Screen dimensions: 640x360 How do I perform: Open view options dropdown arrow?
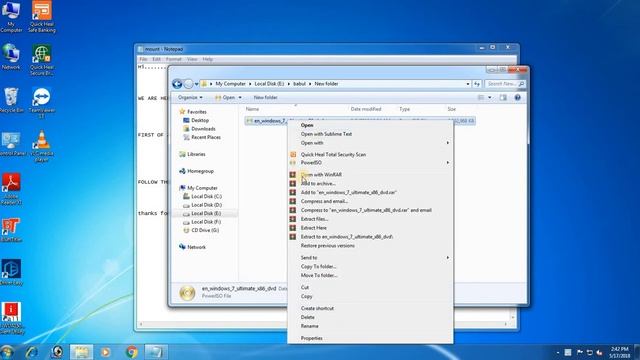pos(490,98)
